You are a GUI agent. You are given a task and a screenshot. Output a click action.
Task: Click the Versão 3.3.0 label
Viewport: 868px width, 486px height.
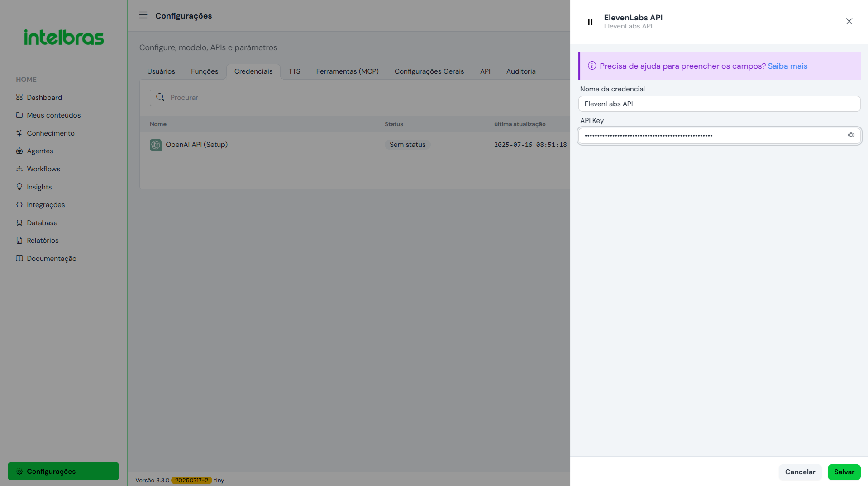[x=152, y=480]
